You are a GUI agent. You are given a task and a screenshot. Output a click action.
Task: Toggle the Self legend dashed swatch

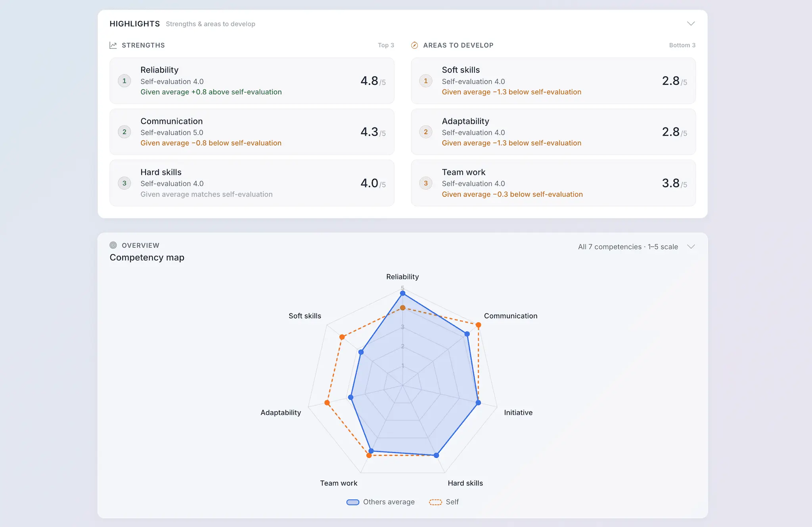click(x=435, y=502)
